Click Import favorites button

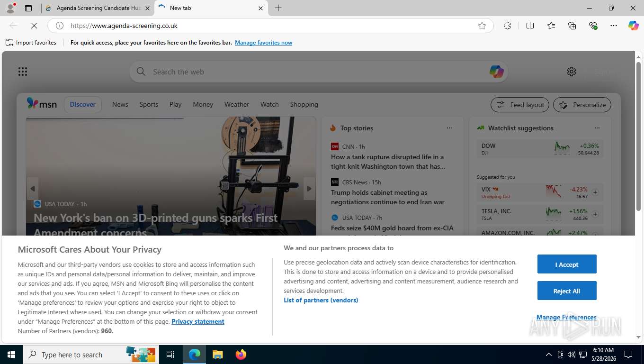pos(31,43)
